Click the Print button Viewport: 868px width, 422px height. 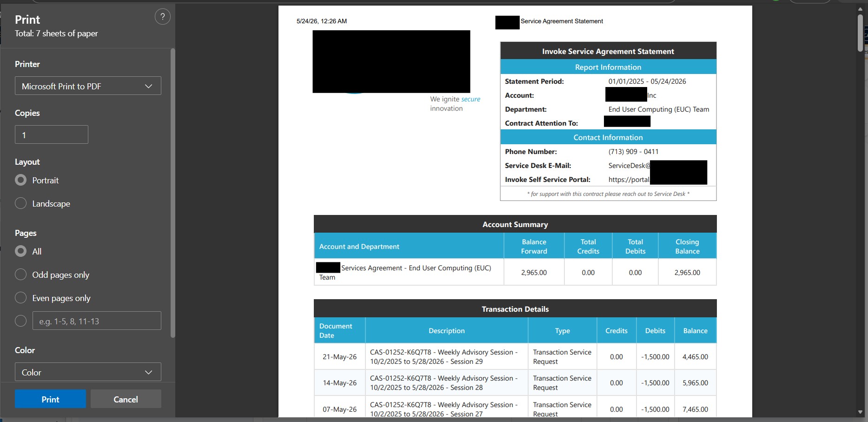point(50,399)
